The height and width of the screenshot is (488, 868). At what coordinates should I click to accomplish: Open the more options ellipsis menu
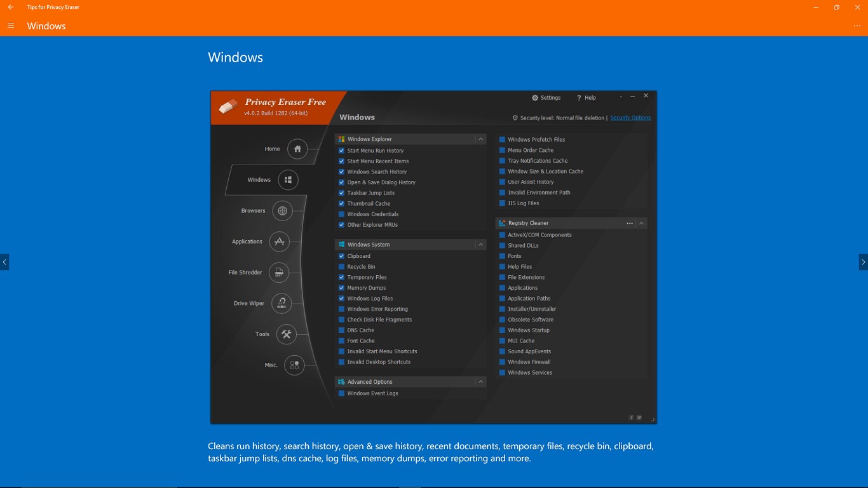[x=857, y=26]
